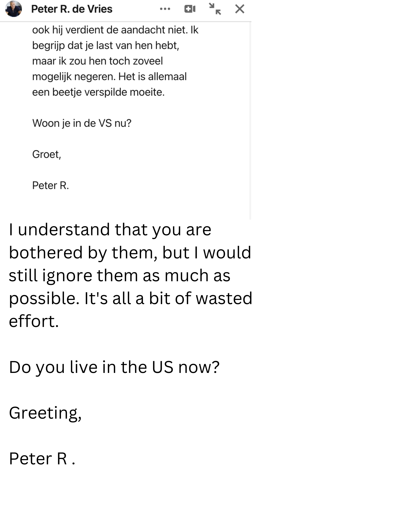Screen dimensions: 399x532
Task: Click the 'Woon je in de VS nu?' message
Action: click(82, 123)
